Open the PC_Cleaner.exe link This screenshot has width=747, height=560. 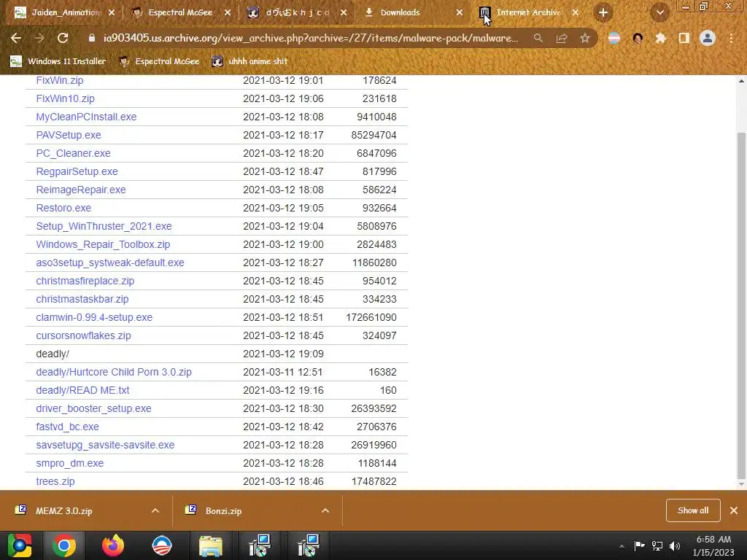click(74, 153)
